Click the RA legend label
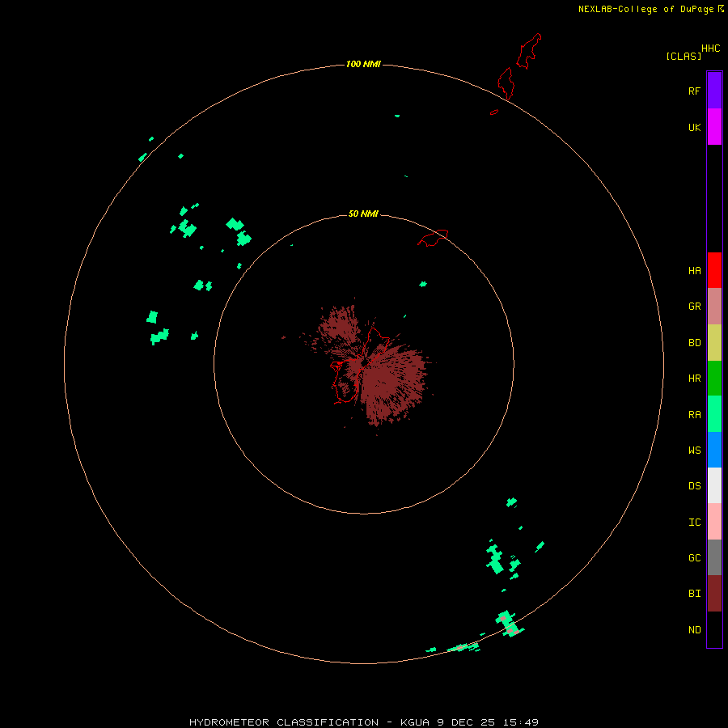Image resolution: width=728 pixels, height=728 pixels. coord(695,415)
